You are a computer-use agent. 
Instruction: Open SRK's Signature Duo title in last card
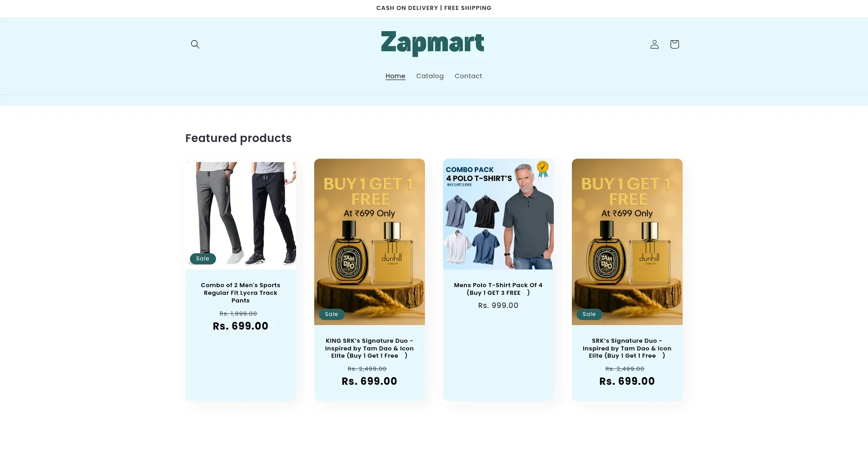[627, 348]
